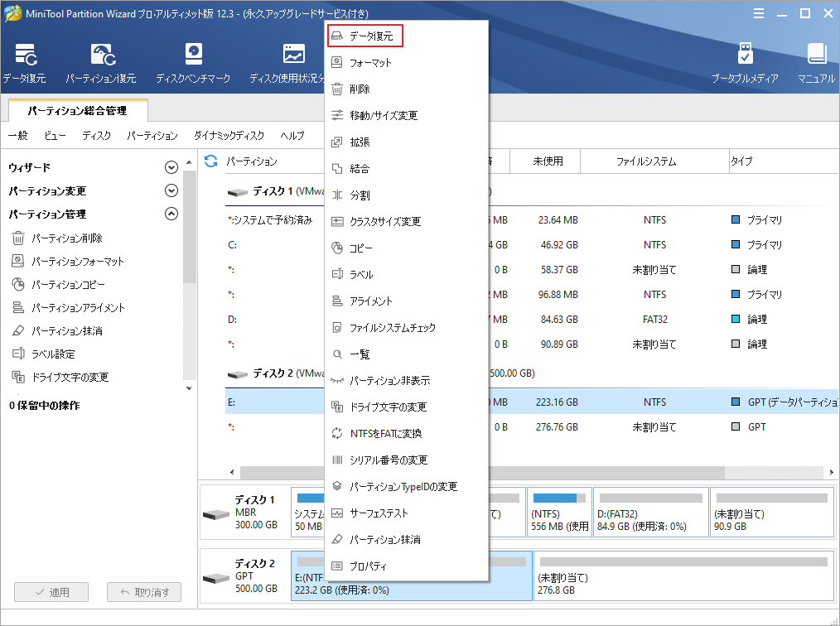
Task: Choose 分割 context menu option
Action: (407, 195)
